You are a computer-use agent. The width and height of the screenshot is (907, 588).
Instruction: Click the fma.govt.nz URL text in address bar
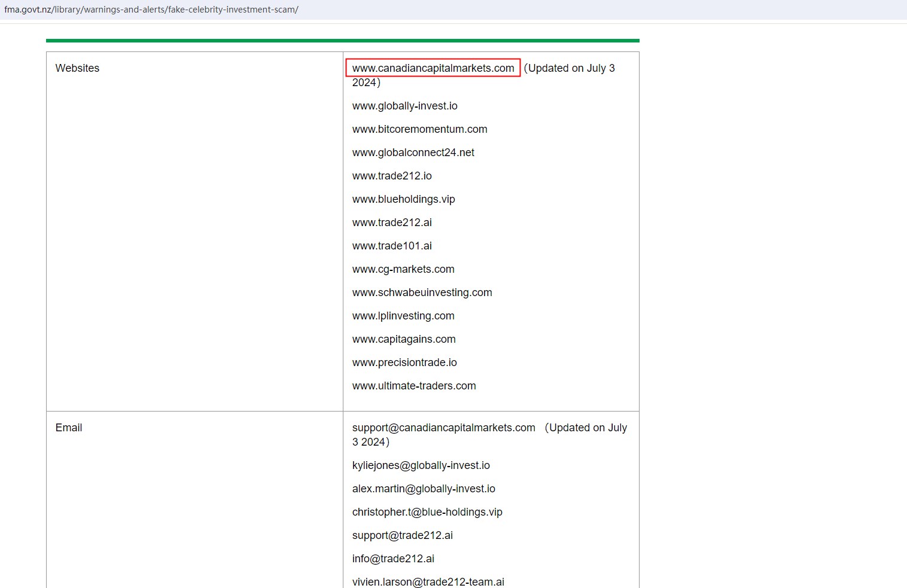pyautogui.click(x=151, y=10)
